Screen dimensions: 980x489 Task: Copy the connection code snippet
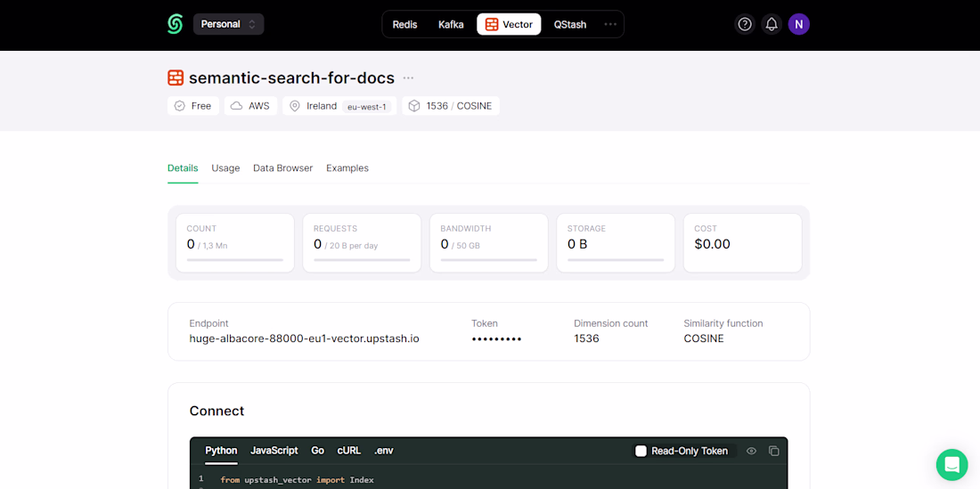(x=773, y=451)
